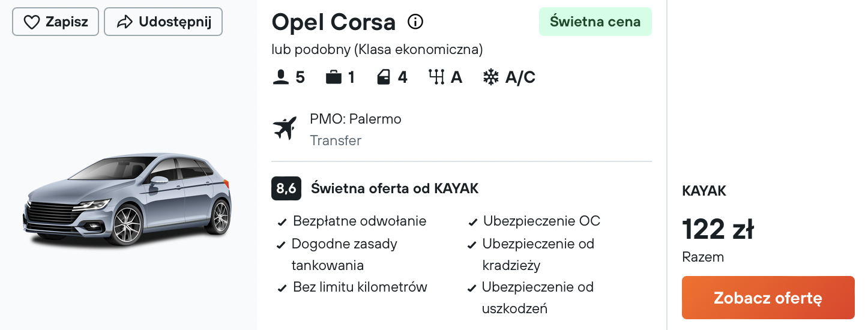Share this listing via Udostępnij
Image resolution: width=868 pixels, height=330 pixels.
[163, 22]
